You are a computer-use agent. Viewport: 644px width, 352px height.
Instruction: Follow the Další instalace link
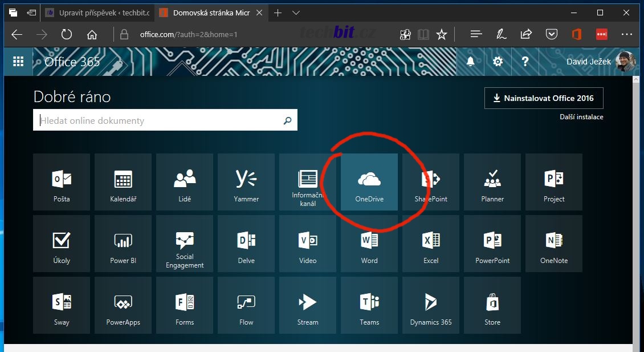581,117
